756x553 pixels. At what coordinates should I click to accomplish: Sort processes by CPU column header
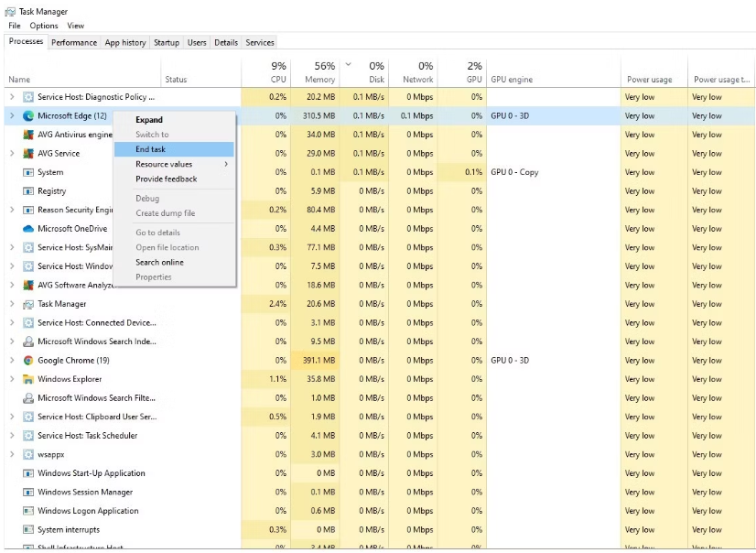pyautogui.click(x=267, y=73)
